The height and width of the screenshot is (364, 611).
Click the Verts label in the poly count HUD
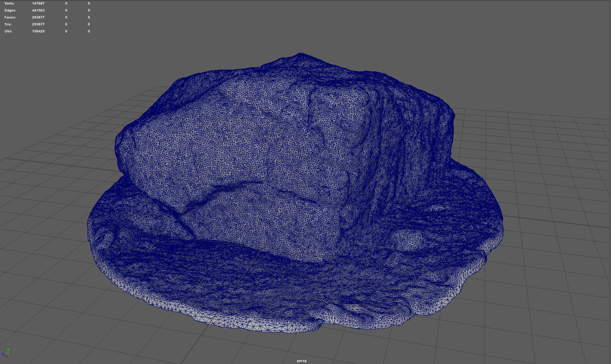click(x=9, y=3)
